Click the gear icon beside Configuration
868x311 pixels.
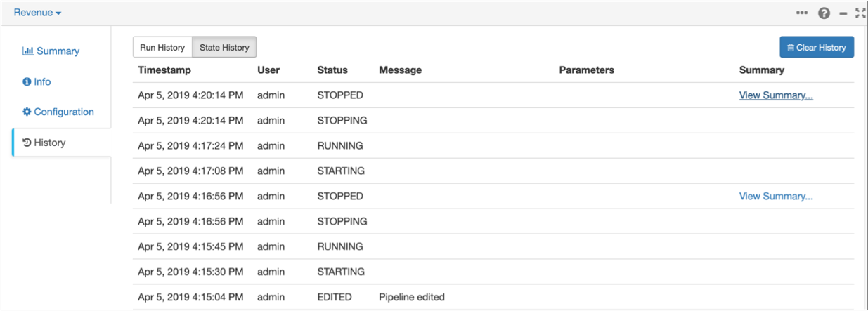point(27,112)
